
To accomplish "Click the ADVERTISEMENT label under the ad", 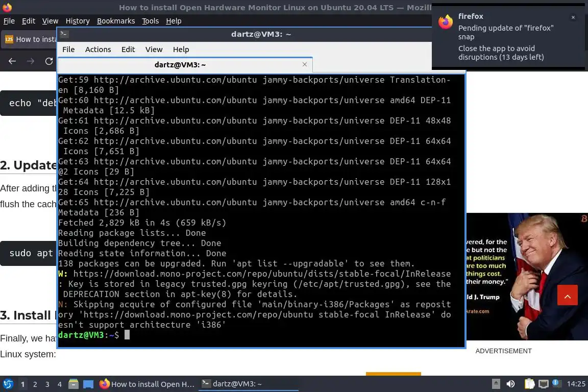I will pos(503,351).
